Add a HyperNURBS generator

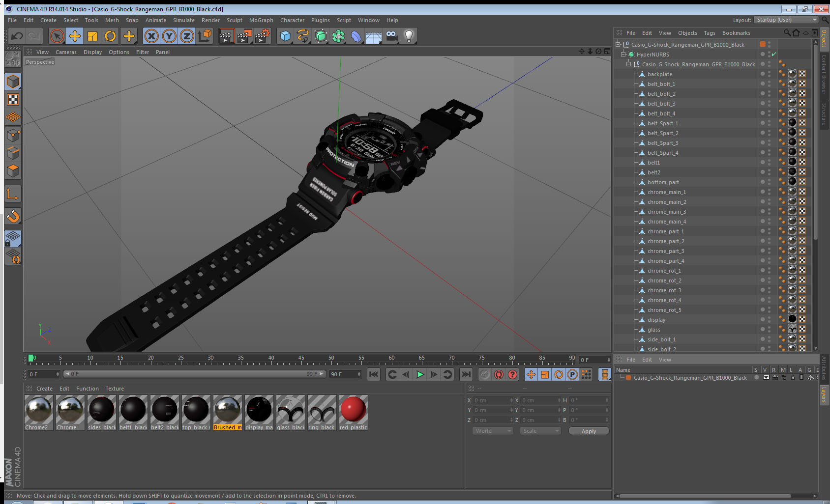point(321,36)
